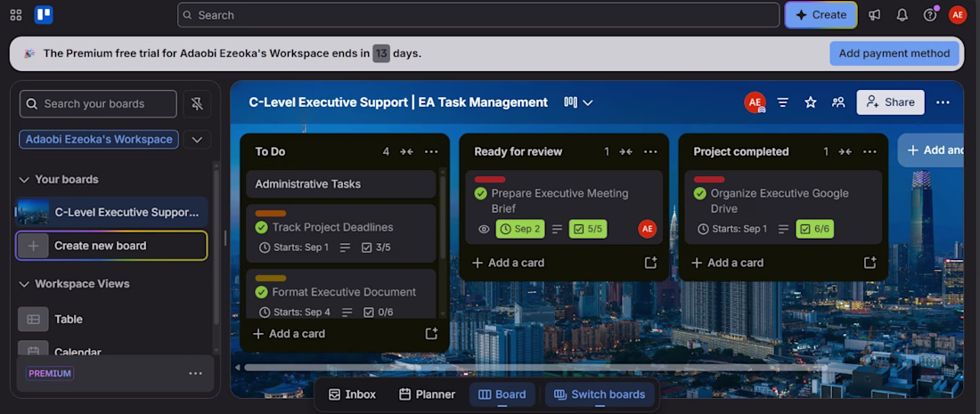Toggle complete check on Format Executive Document

pos(262,292)
